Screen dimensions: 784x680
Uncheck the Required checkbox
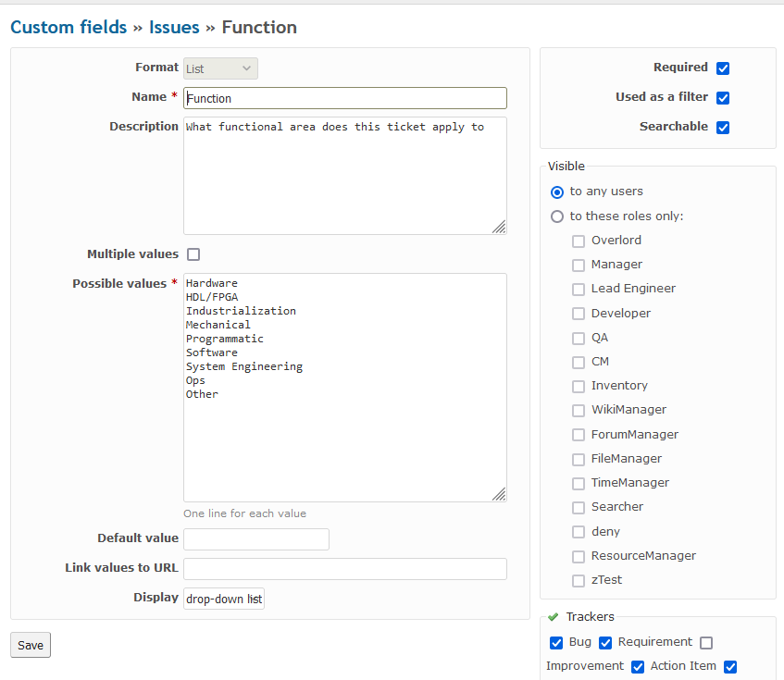[723, 68]
